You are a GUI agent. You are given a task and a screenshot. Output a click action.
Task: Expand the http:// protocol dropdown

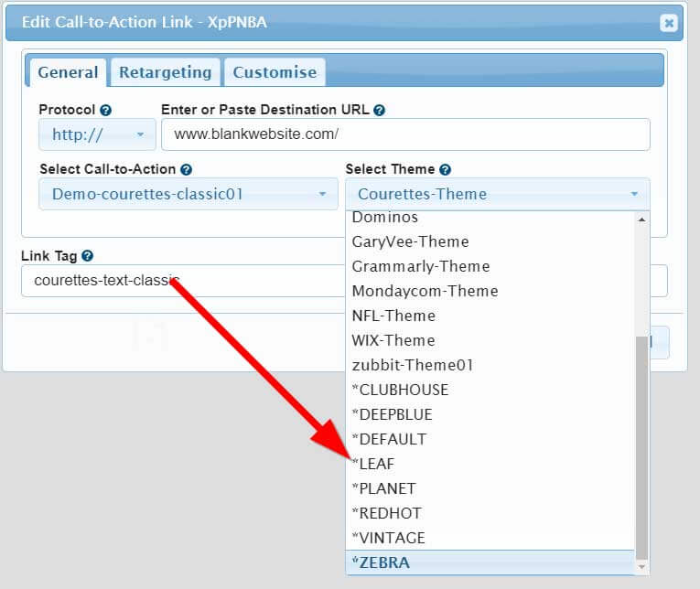(97, 134)
